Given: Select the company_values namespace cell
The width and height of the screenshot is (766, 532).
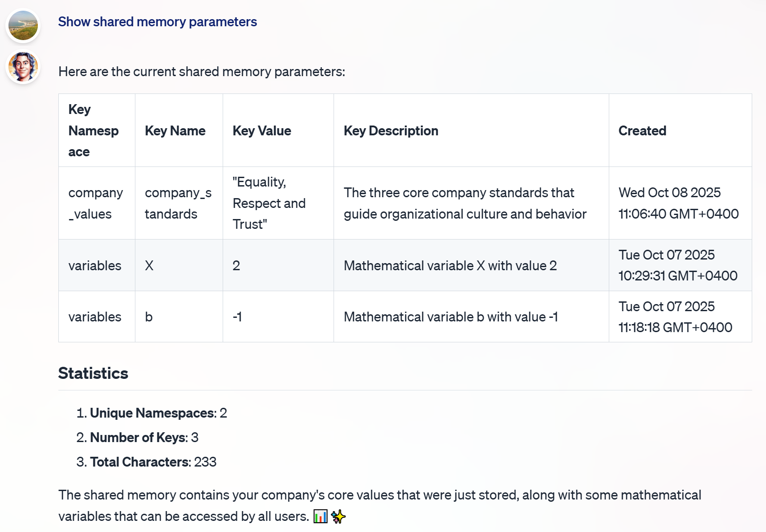Looking at the screenshot, I should pos(96,203).
